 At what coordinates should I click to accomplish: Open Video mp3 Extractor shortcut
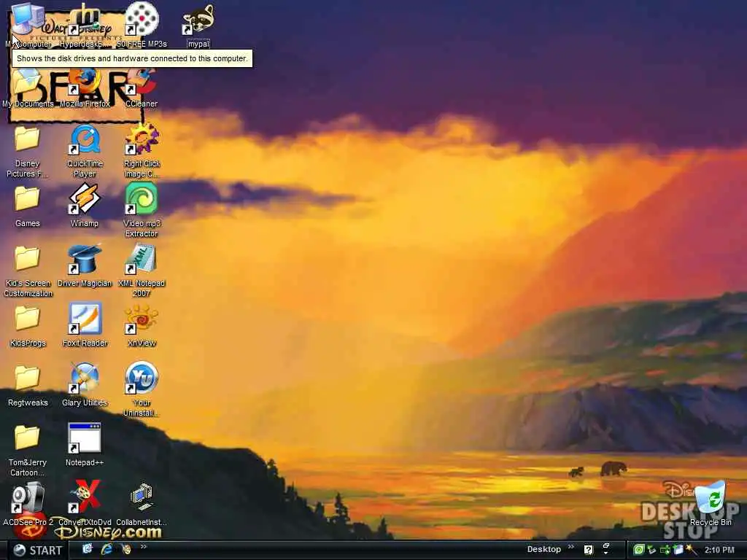pyautogui.click(x=142, y=211)
